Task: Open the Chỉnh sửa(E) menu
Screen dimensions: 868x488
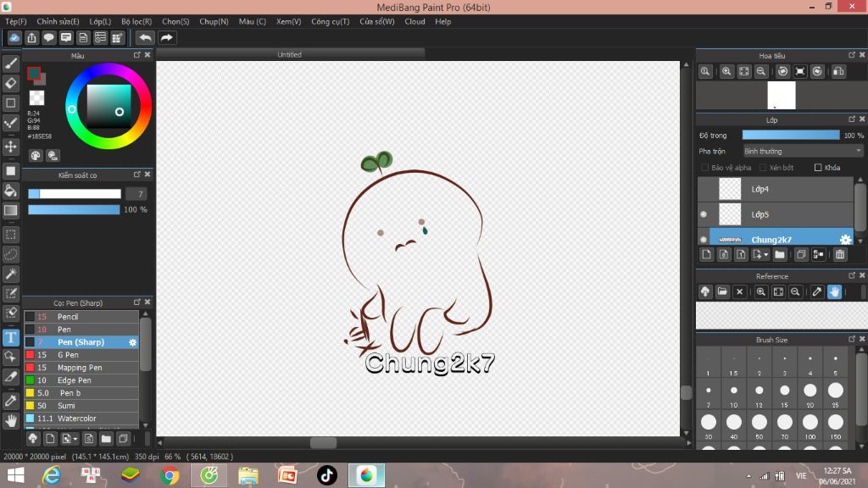Action: 58,21
